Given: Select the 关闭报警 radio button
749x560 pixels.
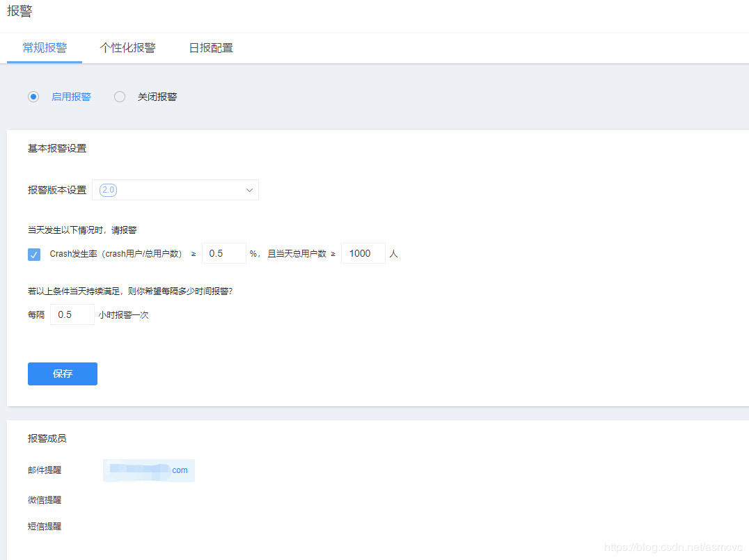Looking at the screenshot, I should pyautogui.click(x=120, y=97).
